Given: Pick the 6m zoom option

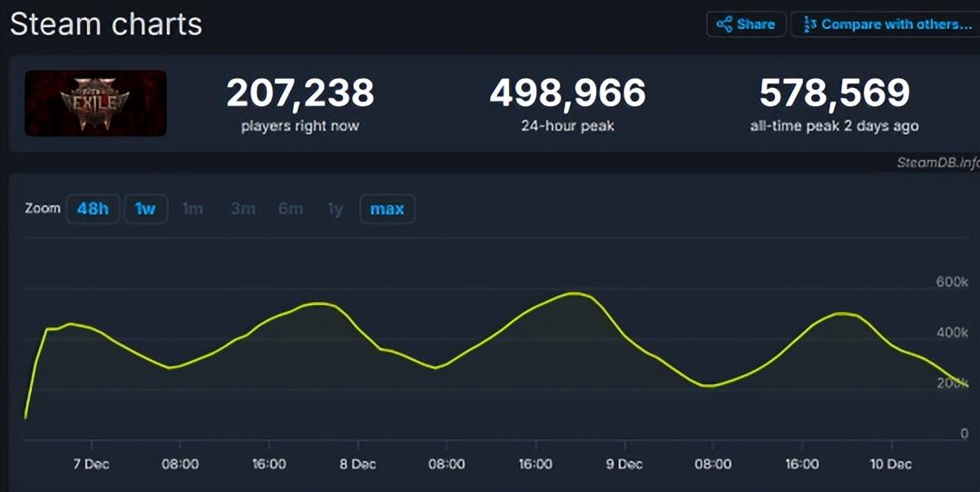Looking at the screenshot, I should pos(290,209).
